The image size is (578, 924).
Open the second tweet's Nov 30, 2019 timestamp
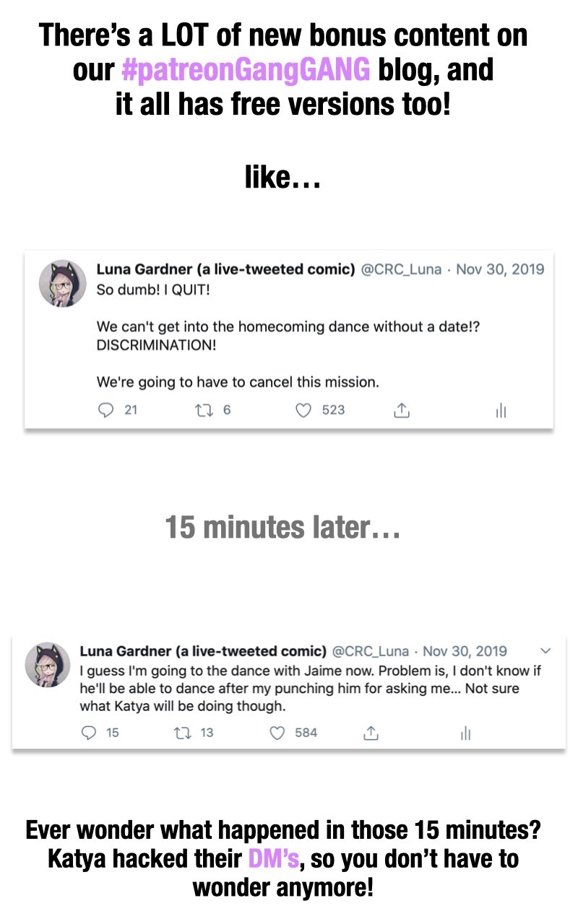(465, 650)
